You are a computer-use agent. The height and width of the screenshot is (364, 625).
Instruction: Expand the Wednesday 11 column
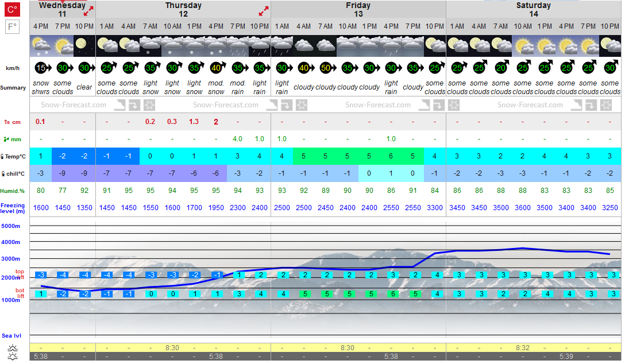[88, 11]
